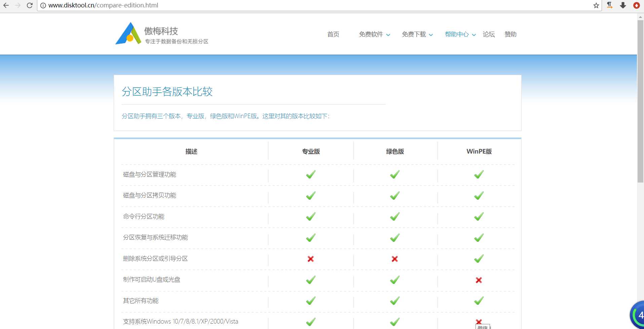Click the 描述 column header
The height and width of the screenshot is (329, 644).
[191, 152]
